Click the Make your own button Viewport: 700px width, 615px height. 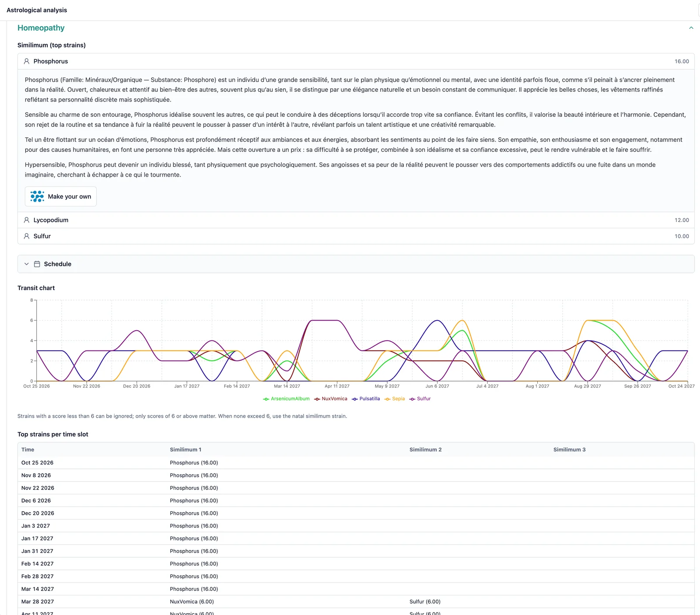point(61,196)
